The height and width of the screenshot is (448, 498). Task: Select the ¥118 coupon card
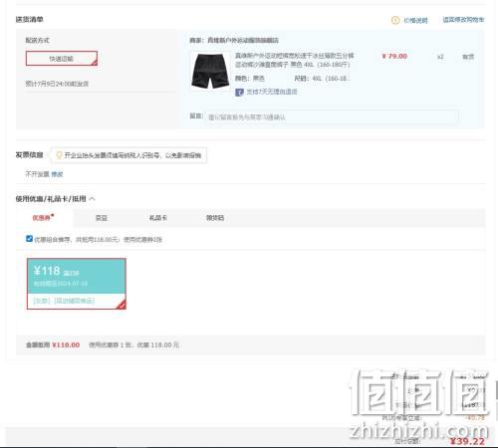77,284
